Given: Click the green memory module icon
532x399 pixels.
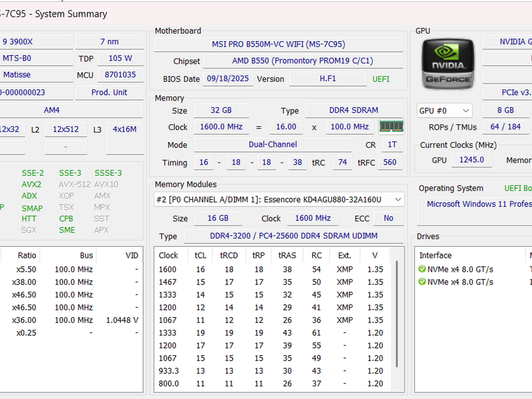Looking at the screenshot, I should (391, 127).
